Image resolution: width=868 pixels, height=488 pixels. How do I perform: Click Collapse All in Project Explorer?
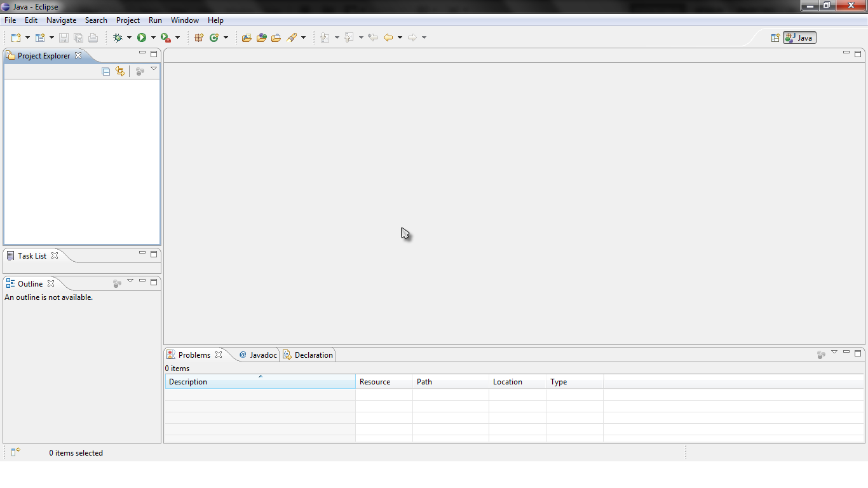click(106, 72)
